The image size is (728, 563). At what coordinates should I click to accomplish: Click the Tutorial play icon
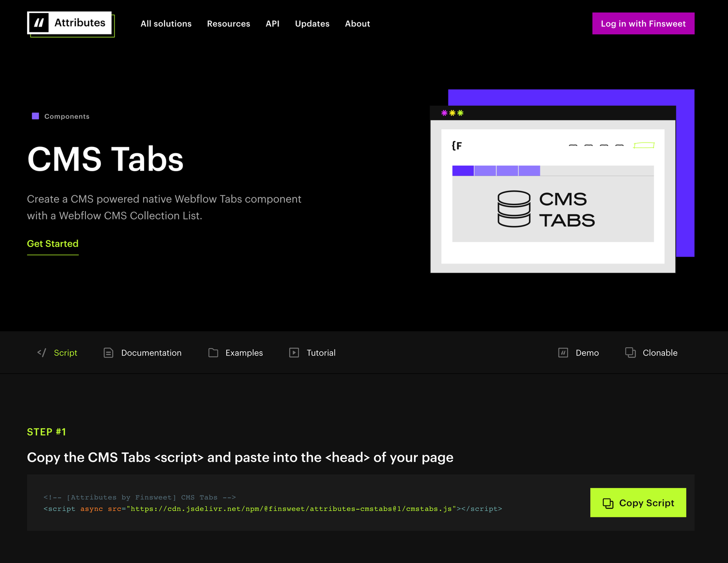pos(294,353)
